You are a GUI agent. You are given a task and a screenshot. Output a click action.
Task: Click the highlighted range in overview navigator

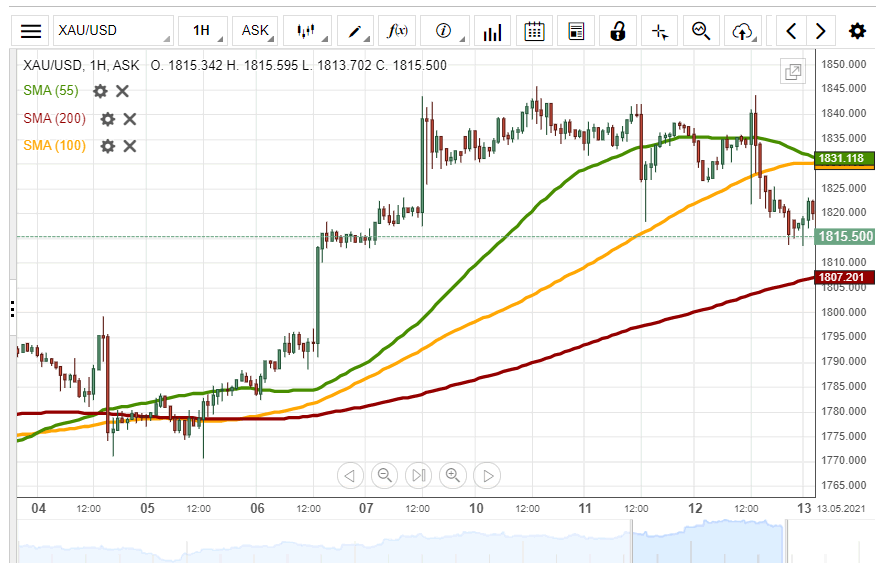point(705,545)
